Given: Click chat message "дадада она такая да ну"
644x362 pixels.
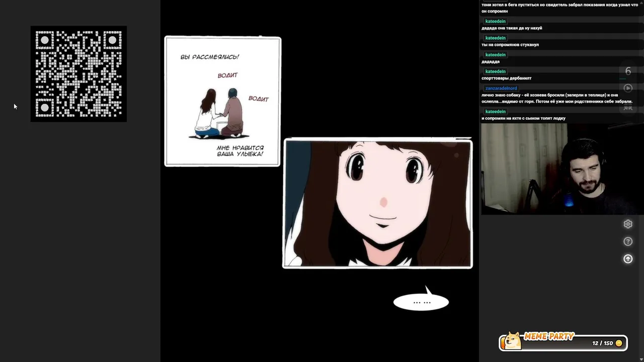Looking at the screenshot, I should coord(512,28).
